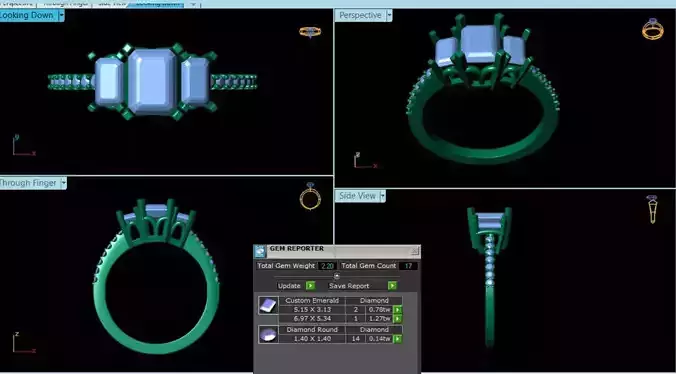Click green arrow for the 0.14tw row
This screenshot has width=676, height=374.
click(x=397, y=339)
